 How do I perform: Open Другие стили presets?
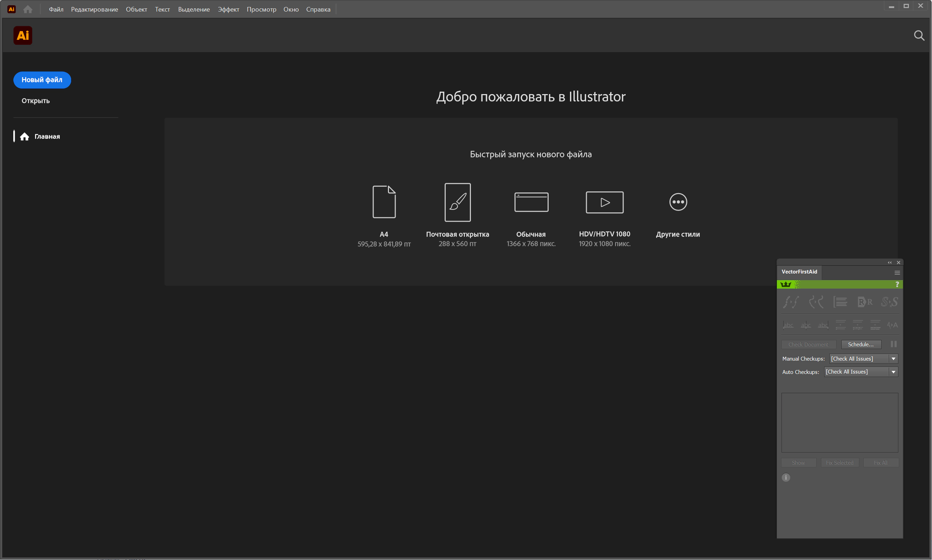coord(678,202)
